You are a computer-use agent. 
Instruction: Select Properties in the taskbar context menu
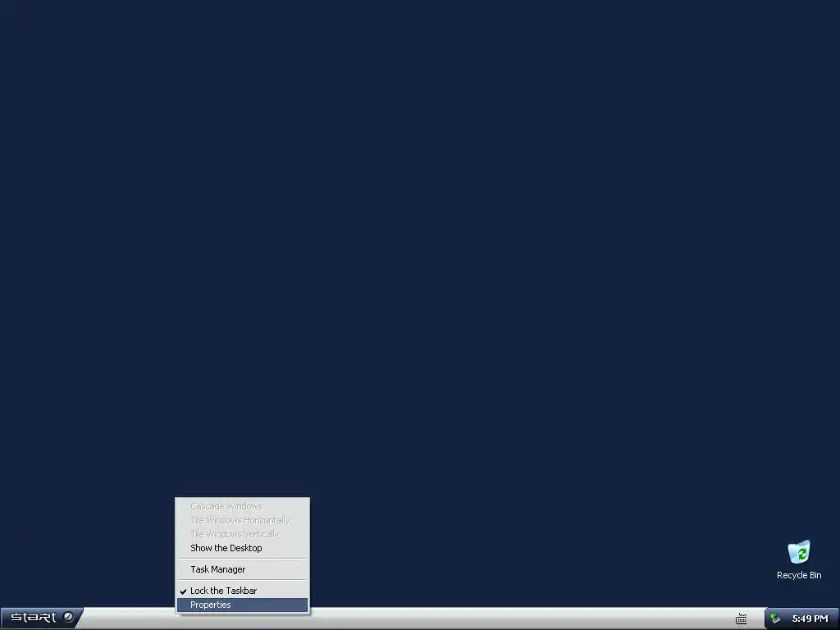pyautogui.click(x=242, y=605)
